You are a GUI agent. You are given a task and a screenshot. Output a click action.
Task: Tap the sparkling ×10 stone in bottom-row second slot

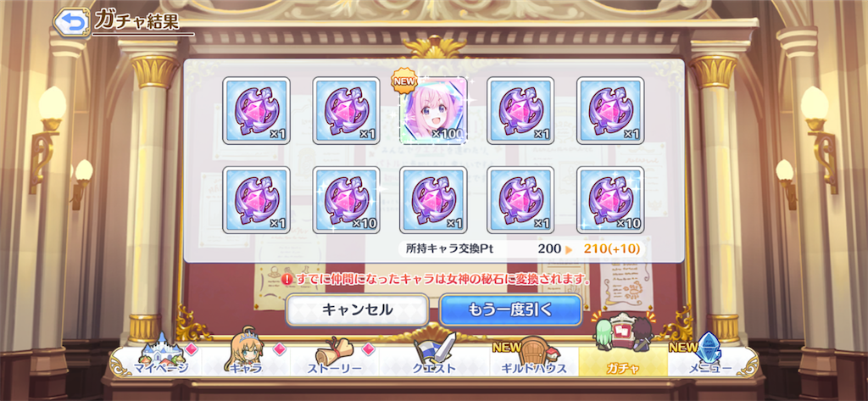point(346,199)
